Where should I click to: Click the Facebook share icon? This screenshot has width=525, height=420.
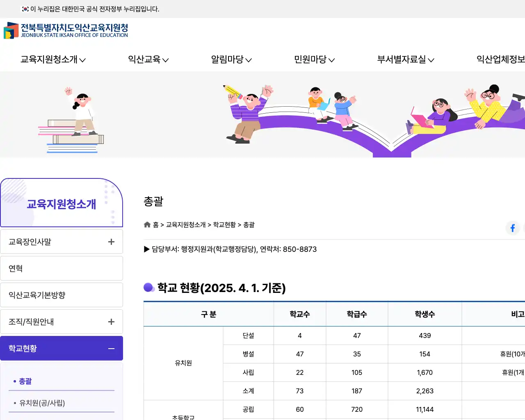coord(512,228)
